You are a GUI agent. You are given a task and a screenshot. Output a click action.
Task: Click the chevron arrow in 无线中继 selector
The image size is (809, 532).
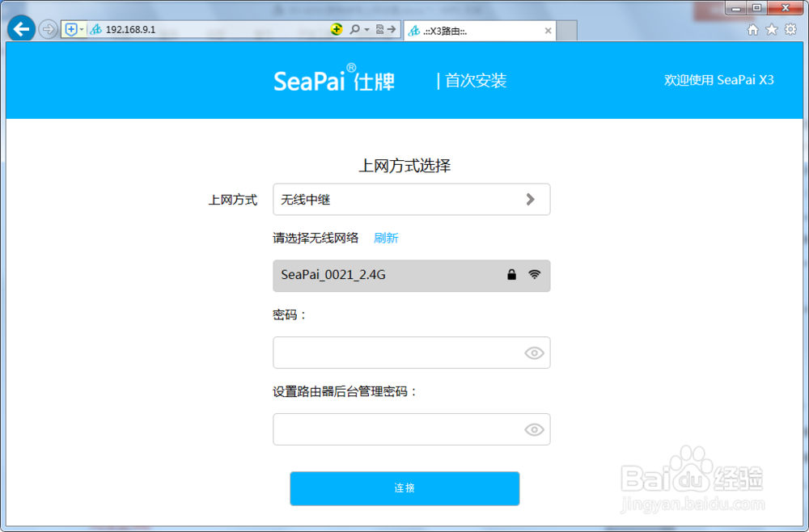(530, 200)
